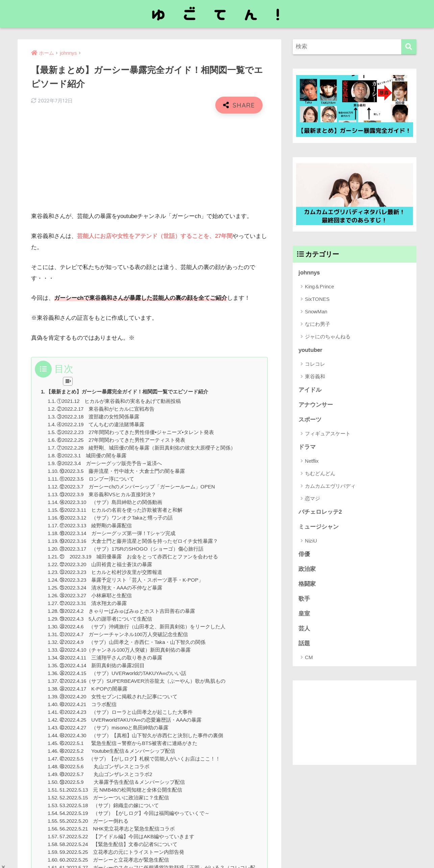
Task: Select ジャにのちゃんねる category
Action: [328, 337]
